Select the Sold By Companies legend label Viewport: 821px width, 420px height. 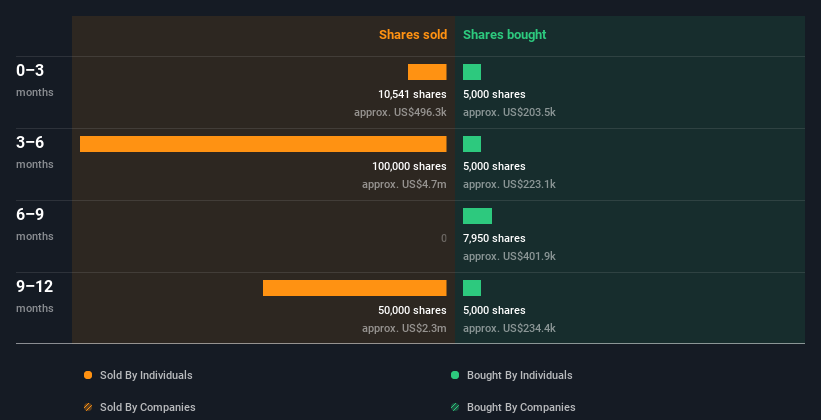[x=148, y=407]
